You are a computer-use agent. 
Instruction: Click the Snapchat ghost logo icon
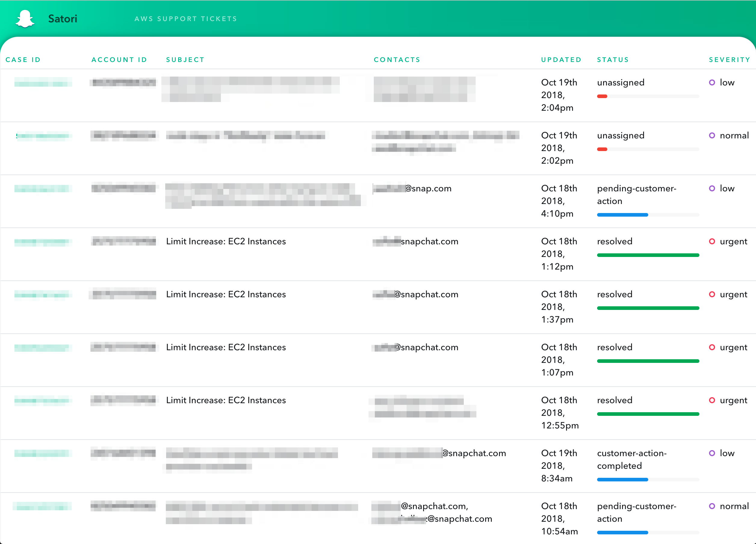(25, 19)
